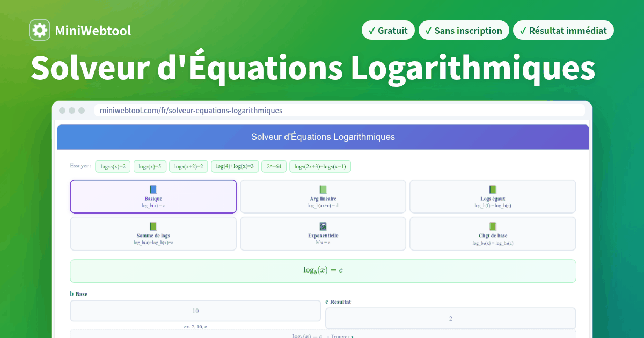Focus the Résultat input field showing 2

click(450, 318)
